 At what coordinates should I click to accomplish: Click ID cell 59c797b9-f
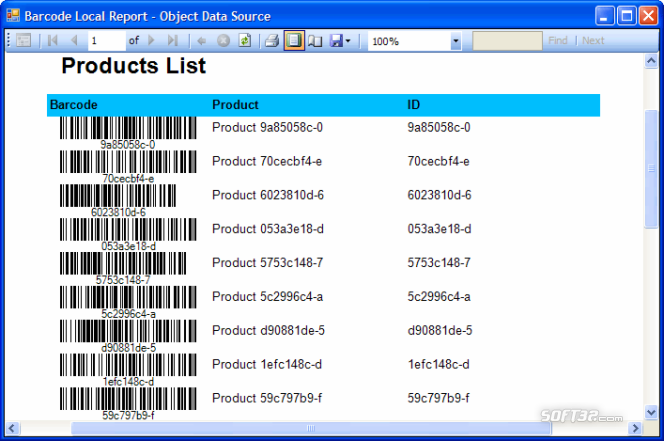[438, 398]
